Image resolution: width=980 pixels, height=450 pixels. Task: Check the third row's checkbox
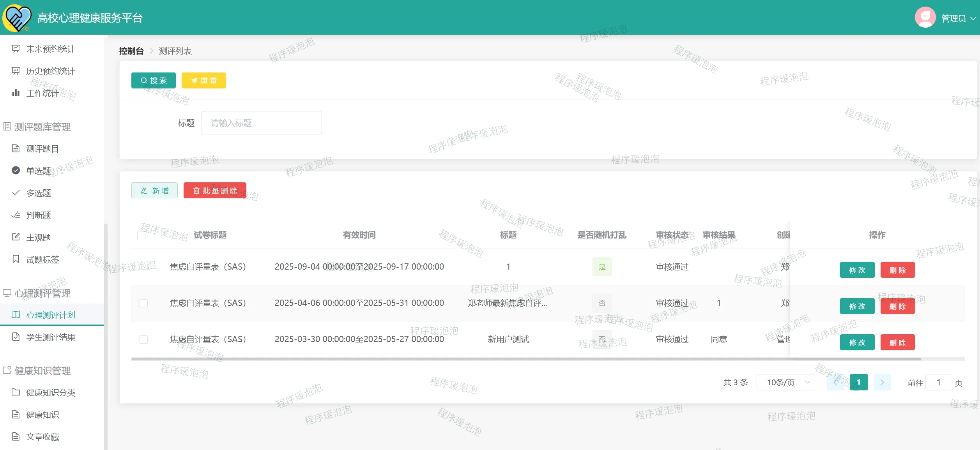click(143, 339)
